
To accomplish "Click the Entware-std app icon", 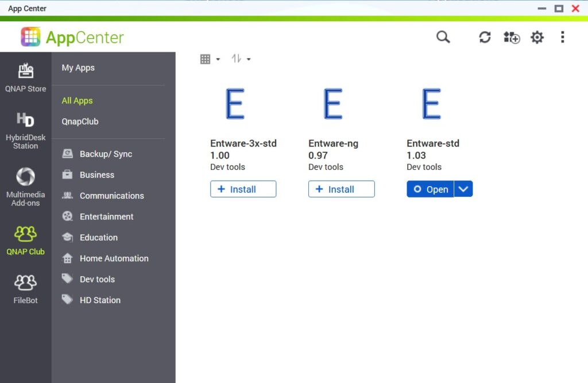I will point(431,103).
